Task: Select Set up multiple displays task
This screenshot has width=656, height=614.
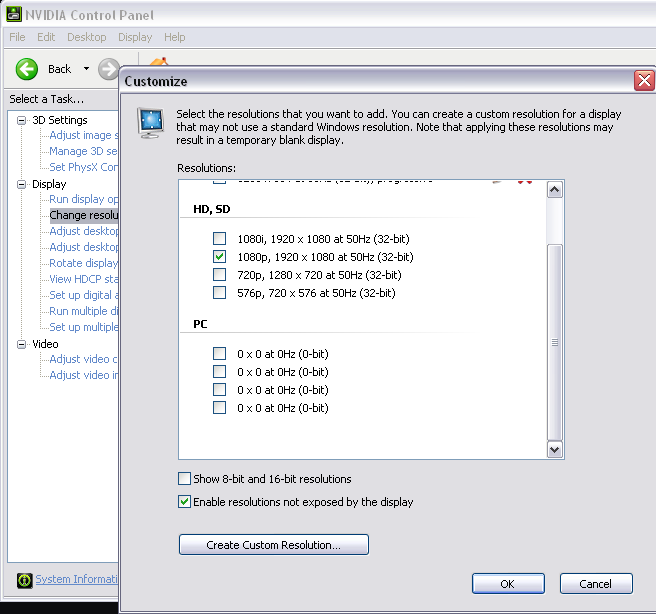Action: tap(84, 327)
